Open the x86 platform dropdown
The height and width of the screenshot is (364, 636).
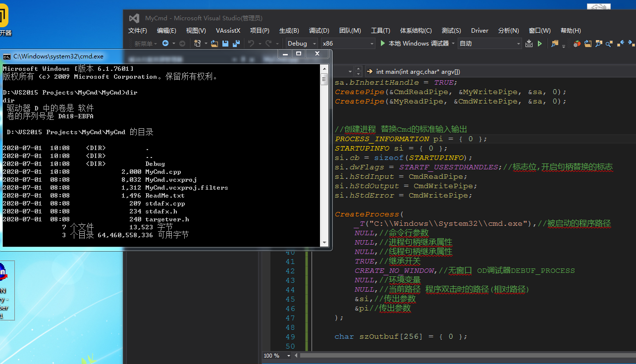pos(348,44)
